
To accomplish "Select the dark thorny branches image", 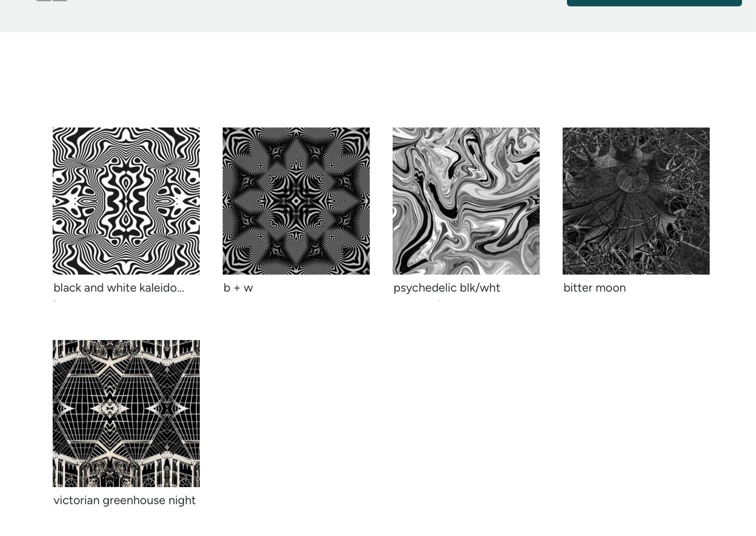I will 636,201.
